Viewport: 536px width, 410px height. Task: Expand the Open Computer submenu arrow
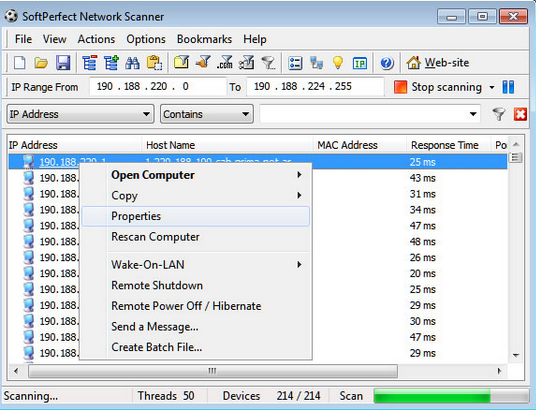pyautogui.click(x=299, y=175)
